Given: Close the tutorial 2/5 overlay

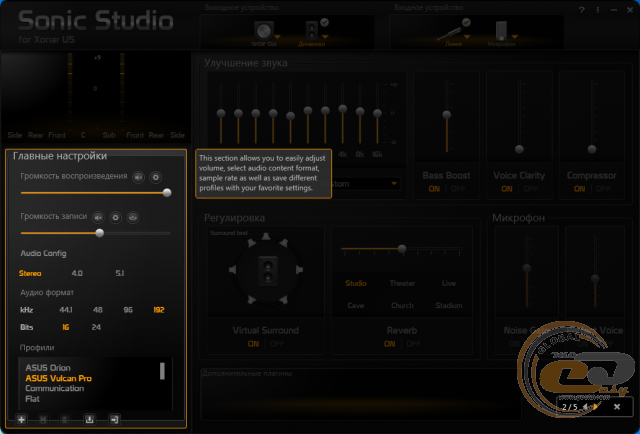Looking at the screenshot, I should [617, 407].
